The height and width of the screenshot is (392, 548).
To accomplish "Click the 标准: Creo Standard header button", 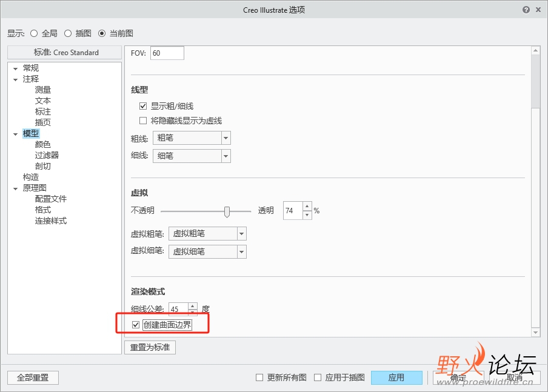I will (x=65, y=52).
